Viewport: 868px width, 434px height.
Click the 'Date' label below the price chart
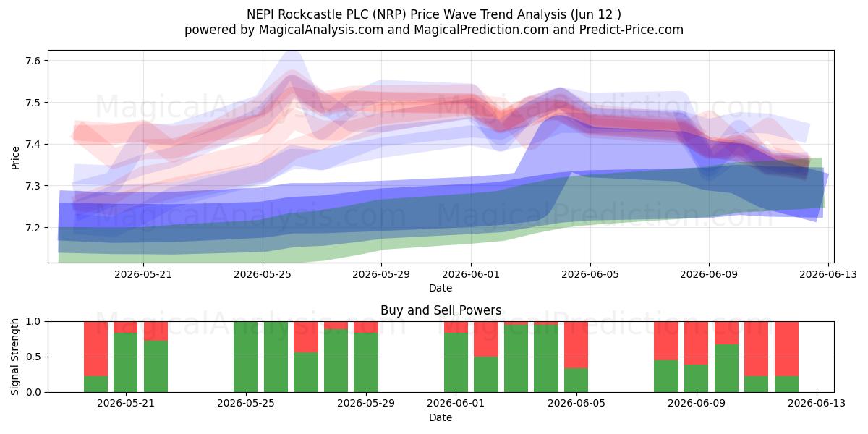point(441,288)
